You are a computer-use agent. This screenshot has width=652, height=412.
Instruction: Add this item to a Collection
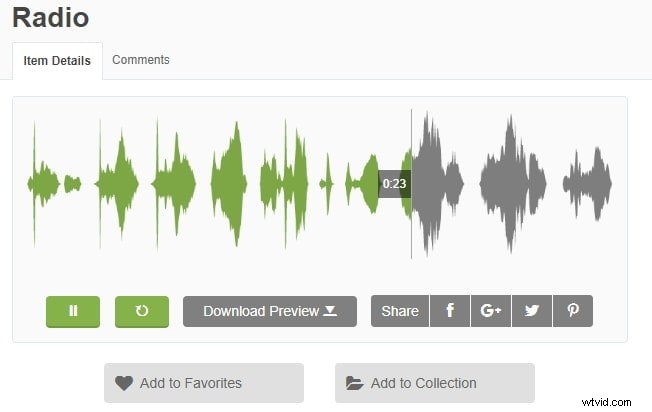point(435,383)
